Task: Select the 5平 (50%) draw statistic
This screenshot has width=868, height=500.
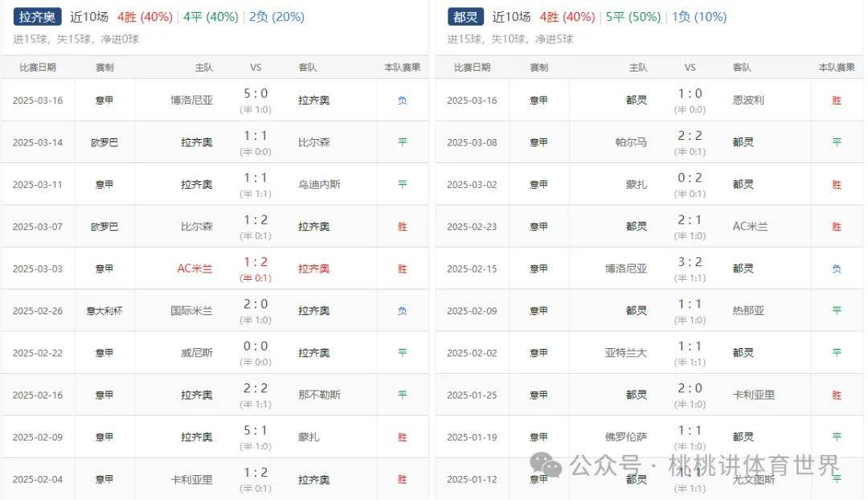Action: click(x=633, y=17)
